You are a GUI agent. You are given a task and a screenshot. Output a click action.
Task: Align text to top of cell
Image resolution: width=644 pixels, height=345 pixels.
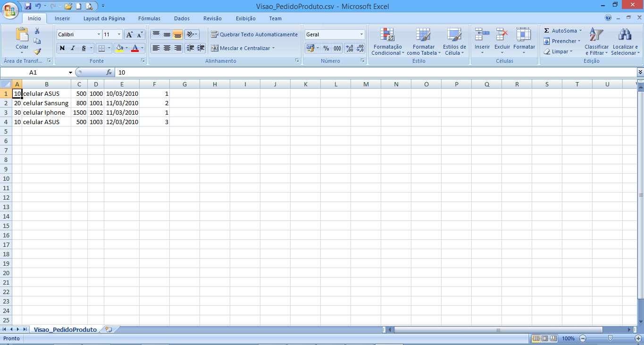(156, 34)
